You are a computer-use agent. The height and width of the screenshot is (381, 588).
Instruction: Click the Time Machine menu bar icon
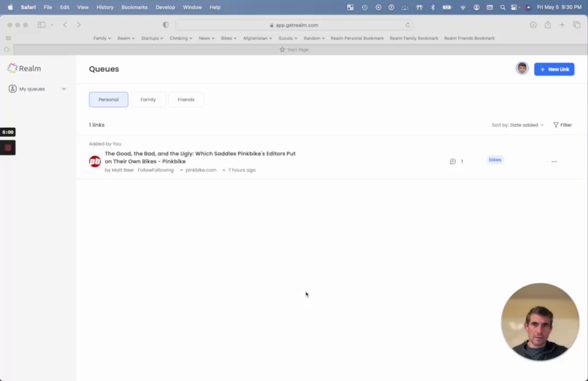click(364, 7)
